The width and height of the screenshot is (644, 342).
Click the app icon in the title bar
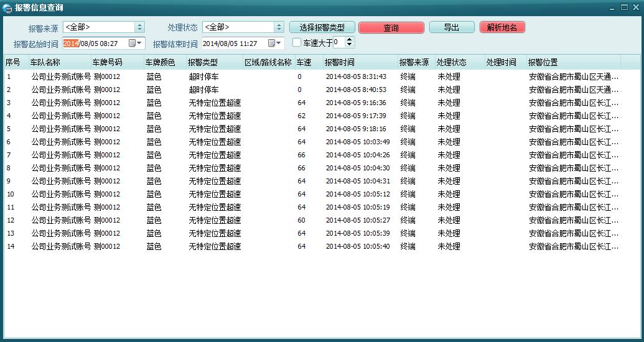click(x=7, y=7)
